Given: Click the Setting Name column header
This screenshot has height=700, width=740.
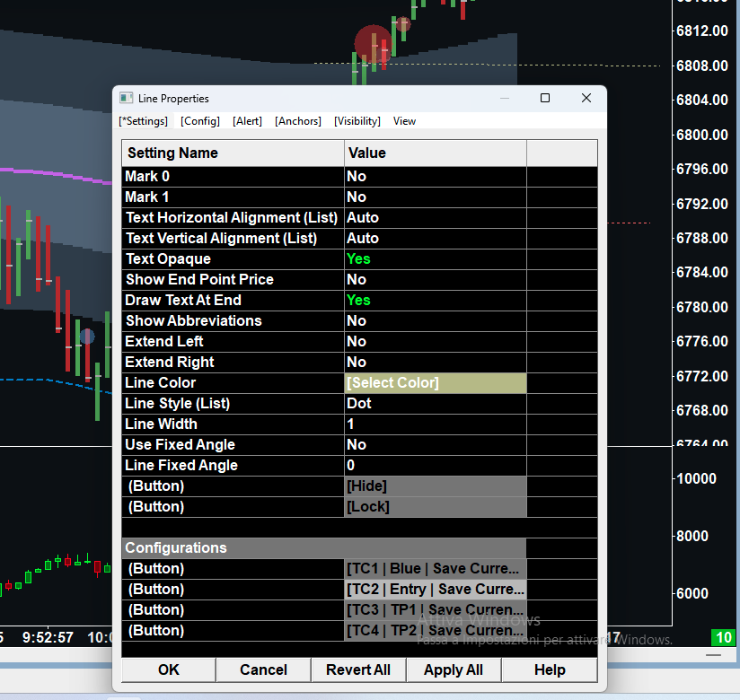Looking at the screenshot, I should pyautogui.click(x=233, y=153).
